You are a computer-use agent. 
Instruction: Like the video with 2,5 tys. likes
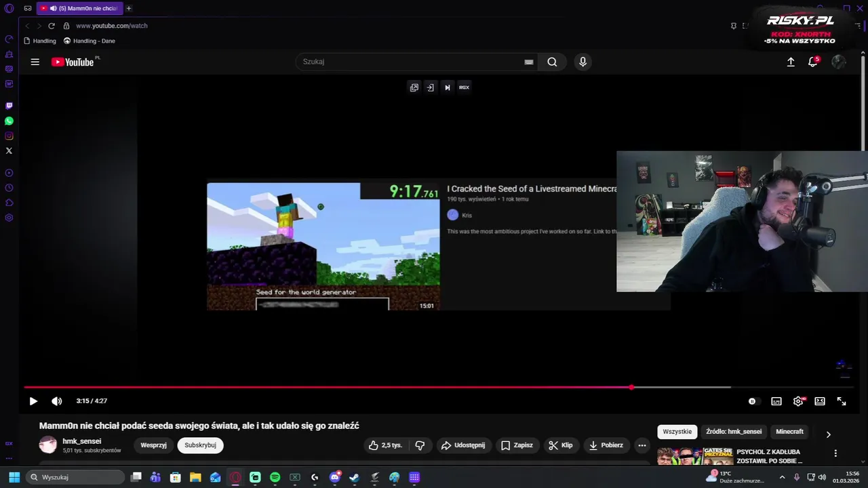click(385, 445)
